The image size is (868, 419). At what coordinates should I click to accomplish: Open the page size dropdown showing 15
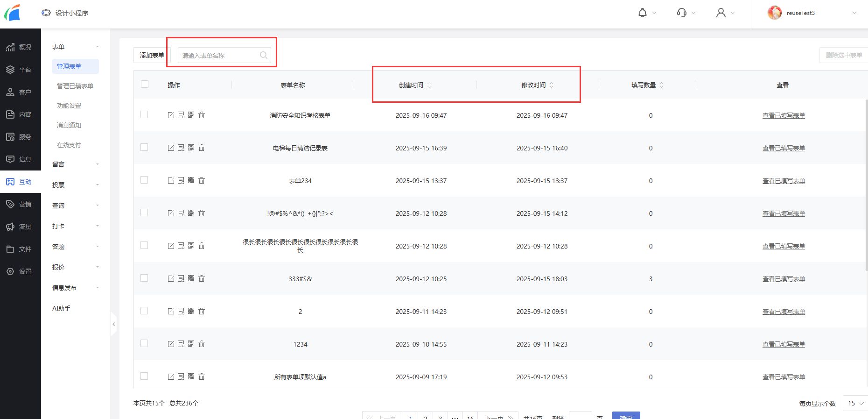tap(855, 403)
